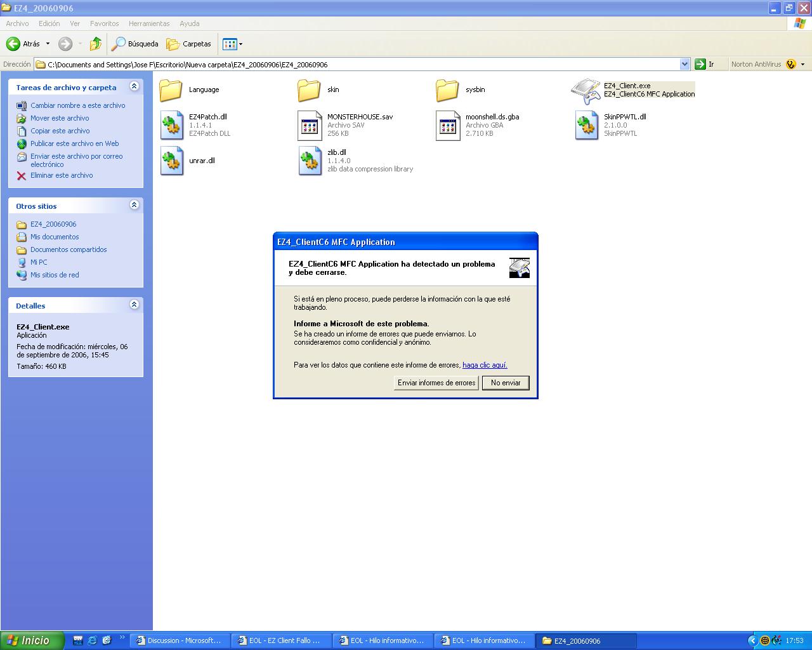
Task: Click the red X Eliminar este archivo icon
Action: (22, 176)
